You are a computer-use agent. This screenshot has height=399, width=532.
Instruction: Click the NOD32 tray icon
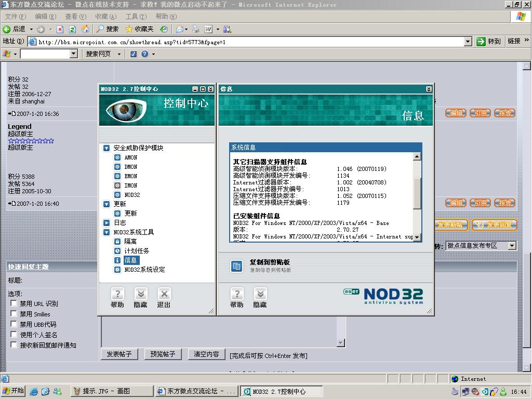pos(485,392)
